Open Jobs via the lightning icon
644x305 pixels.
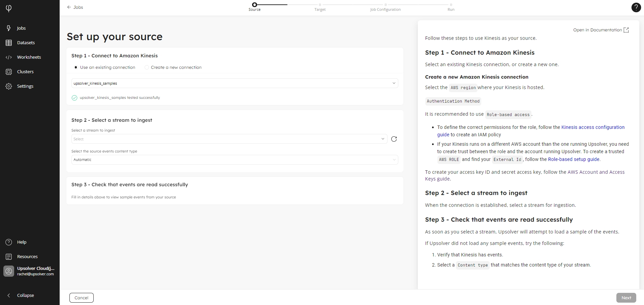(9, 28)
